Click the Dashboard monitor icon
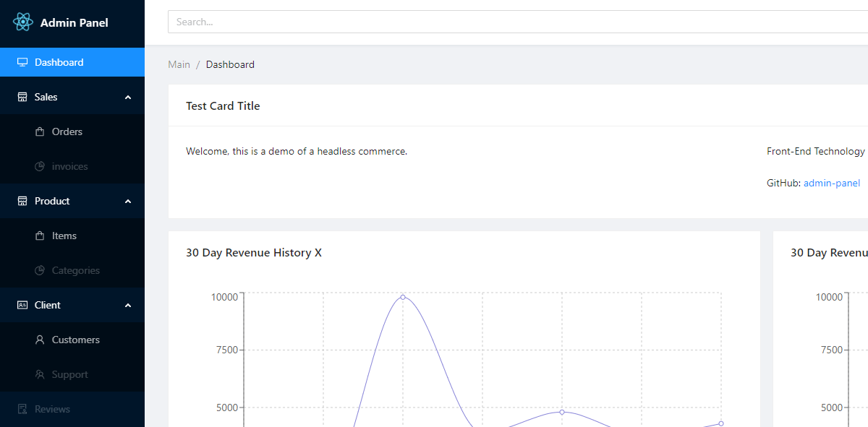The height and width of the screenshot is (427, 868). pos(22,62)
